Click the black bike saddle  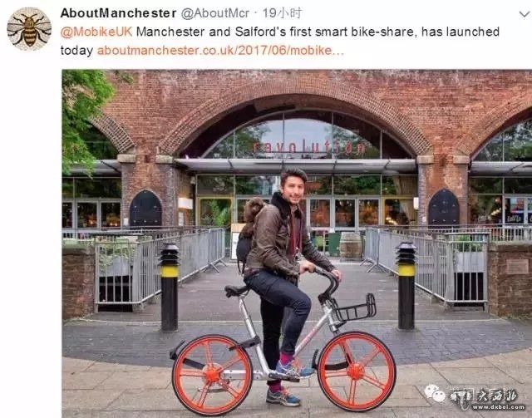[x=236, y=291]
